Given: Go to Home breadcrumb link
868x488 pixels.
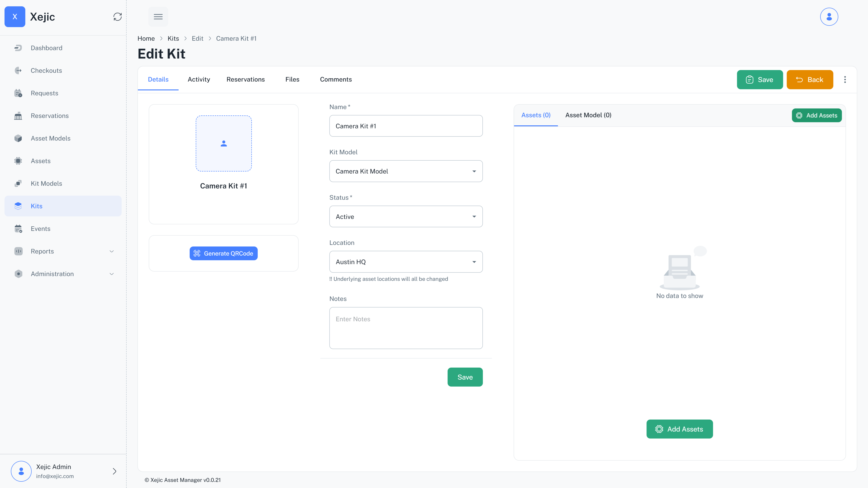Looking at the screenshot, I should (146, 38).
